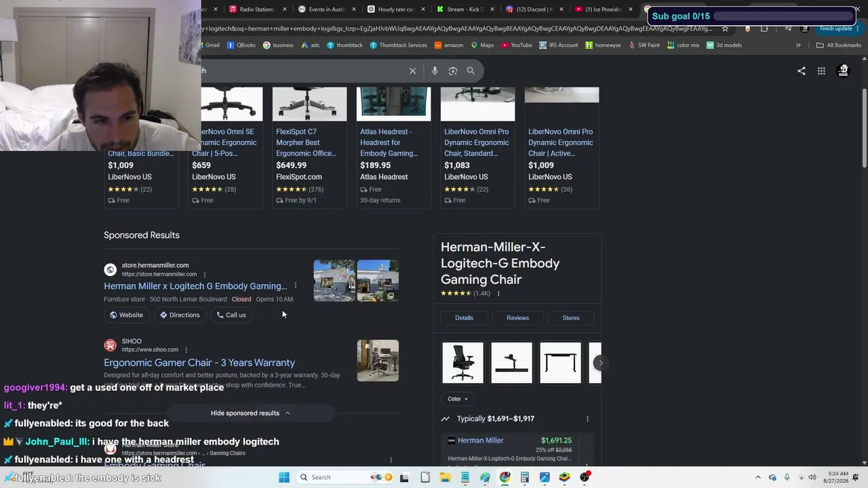Viewport: 868px width, 488px height.
Task: Open the amazon bookmark
Action: click(449, 45)
